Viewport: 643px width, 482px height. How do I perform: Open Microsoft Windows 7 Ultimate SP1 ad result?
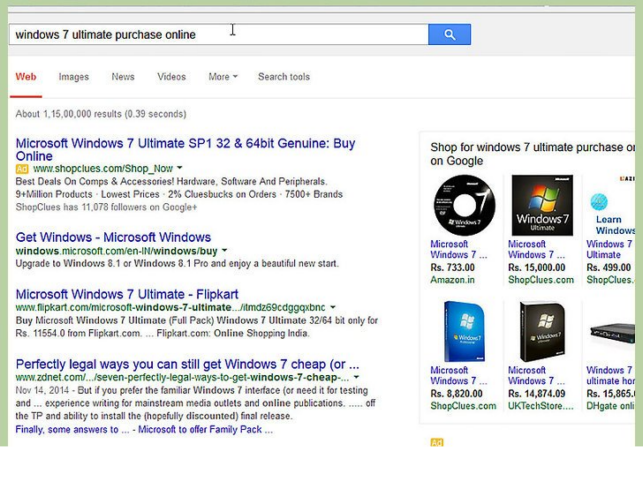point(185,149)
